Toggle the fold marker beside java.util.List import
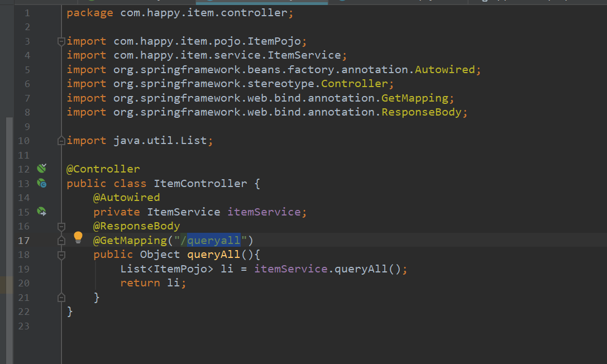Image resolution: width=607 pixels, height=364 pixels. pyautogui.click(x=61, y=141)
